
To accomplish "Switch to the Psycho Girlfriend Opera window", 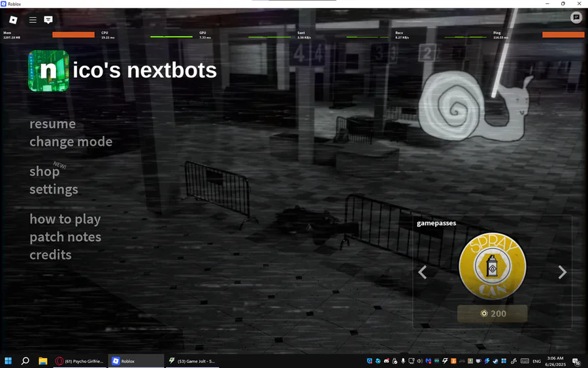I will point(80,361).
